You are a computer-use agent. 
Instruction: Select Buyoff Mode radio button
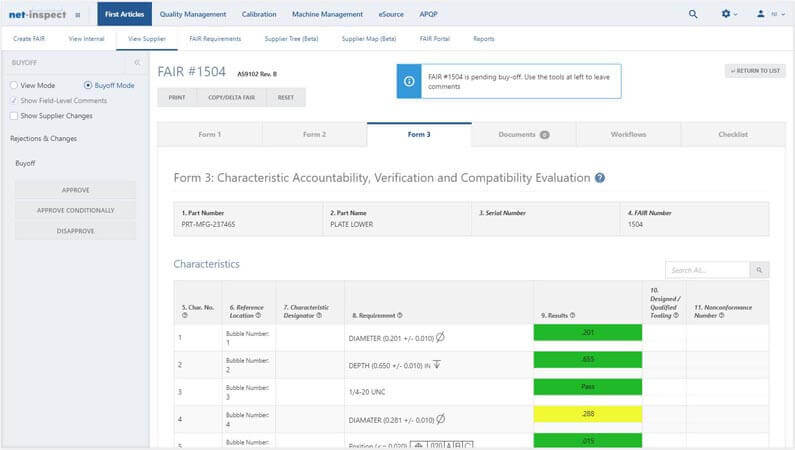coord(88,85)
